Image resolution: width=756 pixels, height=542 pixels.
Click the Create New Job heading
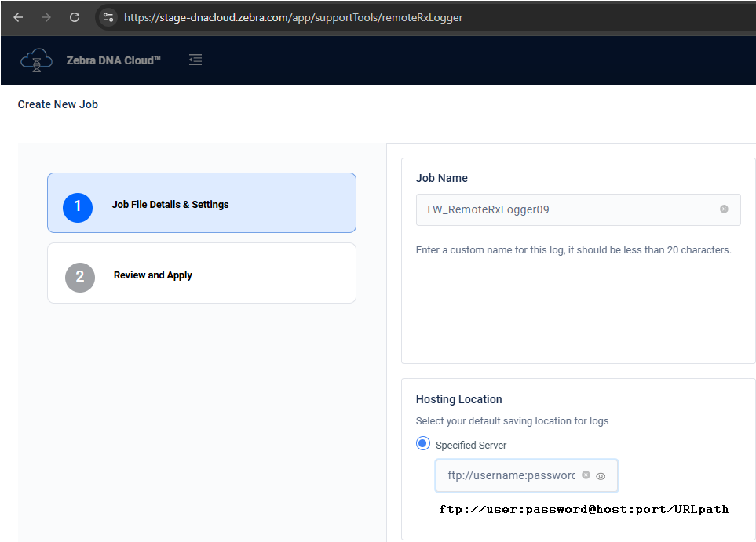click(x=57, y=104)
